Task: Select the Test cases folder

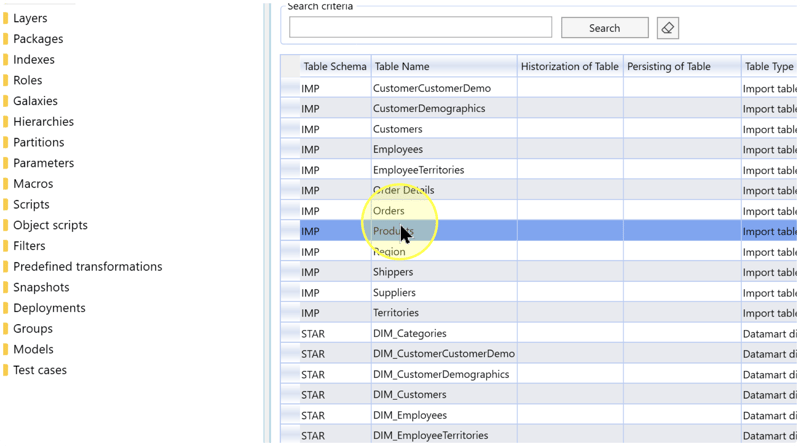Action: [x=40, y=370]
